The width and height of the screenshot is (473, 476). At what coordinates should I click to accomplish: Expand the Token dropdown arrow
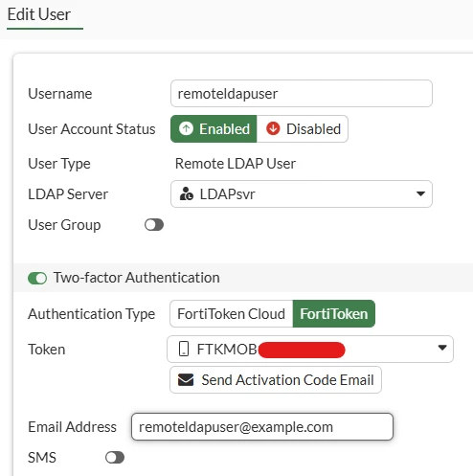point(442,348)
